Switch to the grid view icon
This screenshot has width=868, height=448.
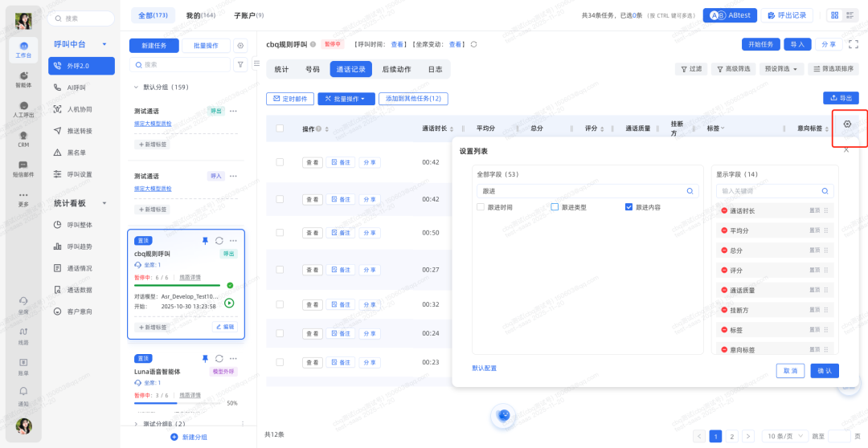834,15
